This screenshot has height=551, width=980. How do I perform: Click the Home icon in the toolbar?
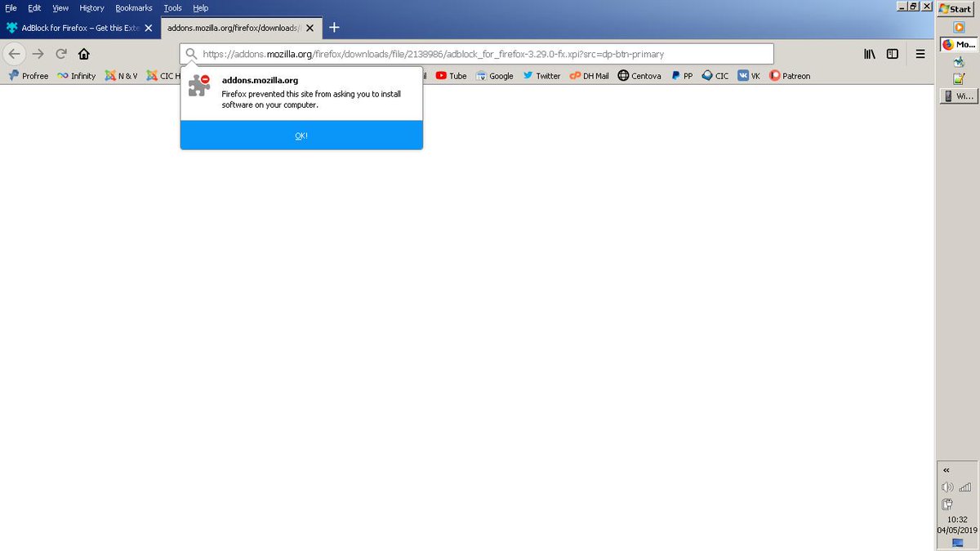point(83,53)
